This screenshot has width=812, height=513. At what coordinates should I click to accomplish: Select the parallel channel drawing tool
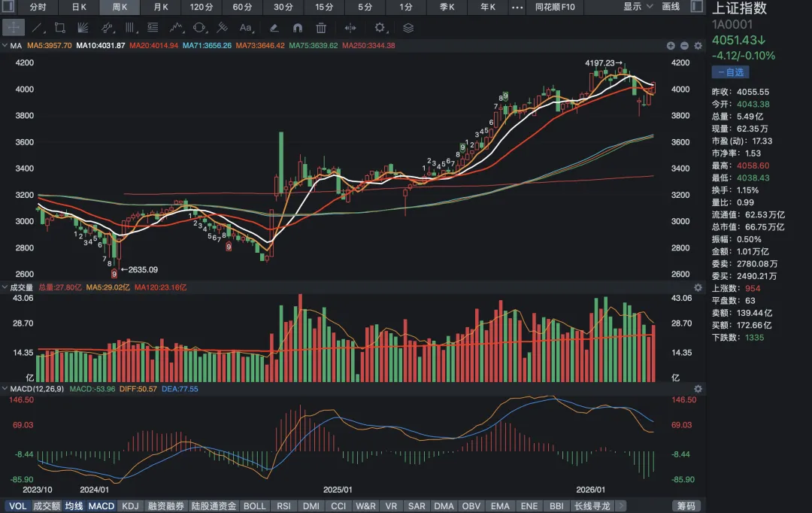point(108,28)
